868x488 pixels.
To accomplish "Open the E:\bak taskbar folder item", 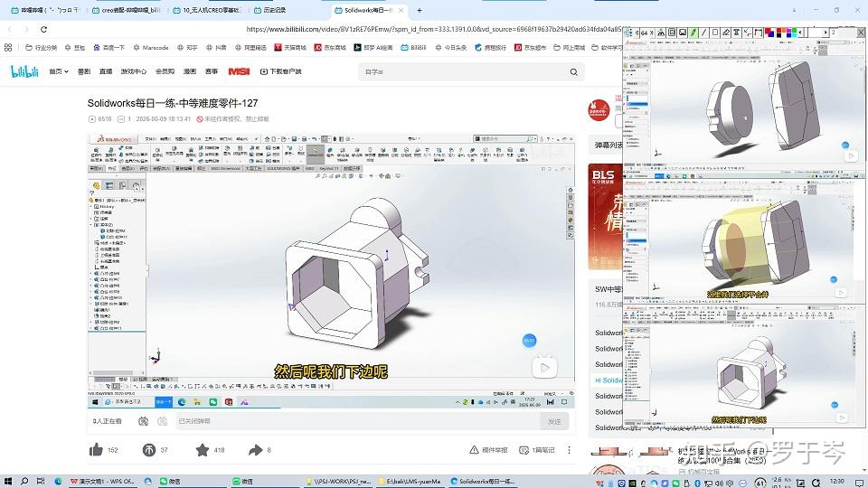I will (x=410, y=482).
